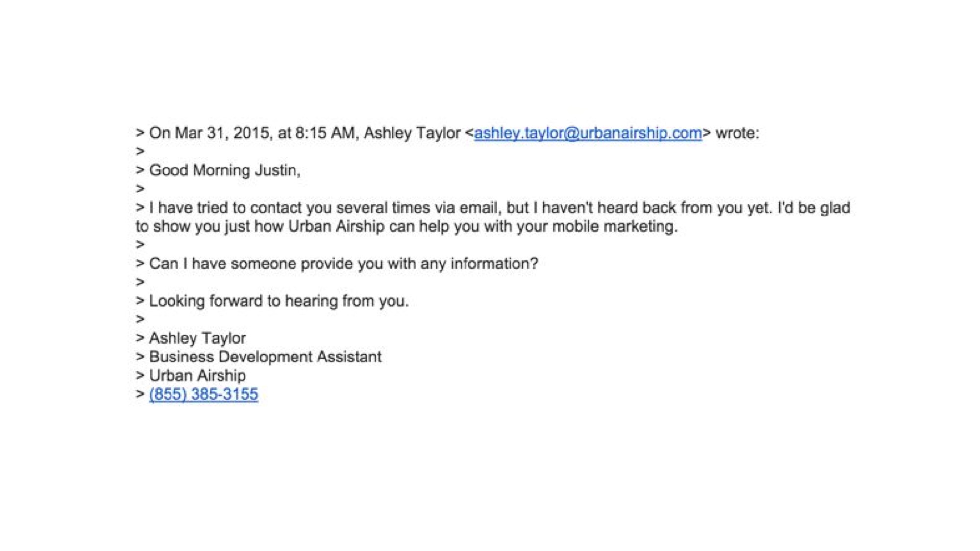Click "8:15 AM" in the header line
980x551 pixels.
click(324, 133)
